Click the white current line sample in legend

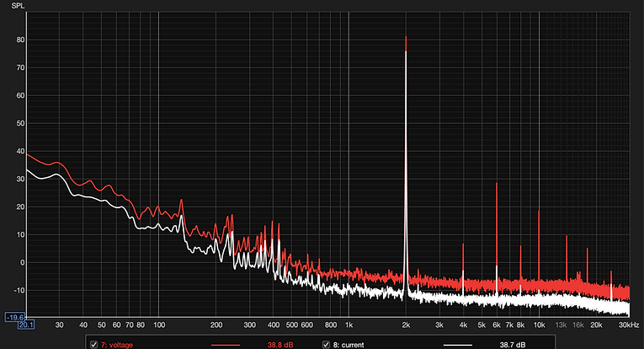point(458,345)
